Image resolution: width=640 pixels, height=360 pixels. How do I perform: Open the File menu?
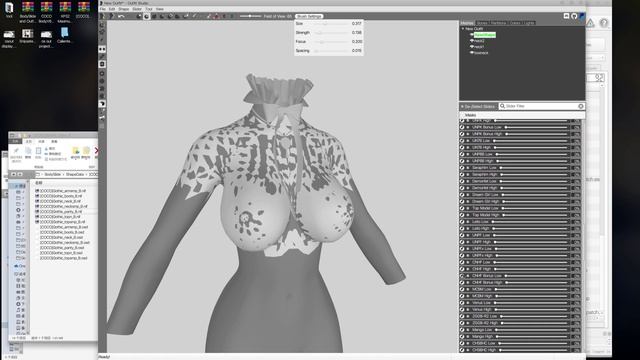tap(103, 9)
